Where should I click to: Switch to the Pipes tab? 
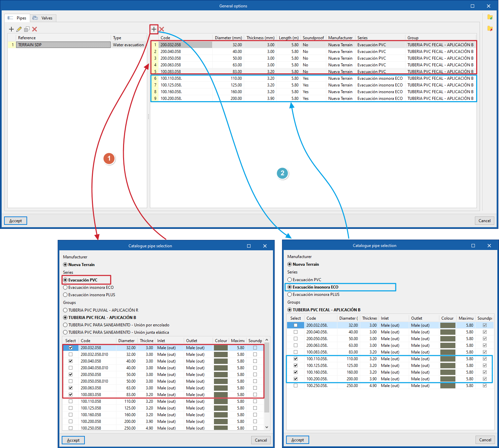coord(17,18)
